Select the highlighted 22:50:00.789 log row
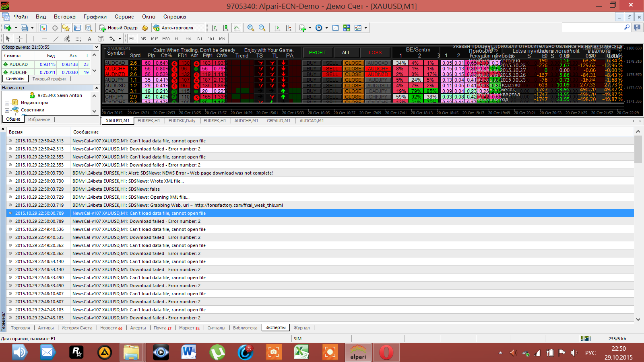The width and height of the screenshot is (644, 362). tap(320, 213)
